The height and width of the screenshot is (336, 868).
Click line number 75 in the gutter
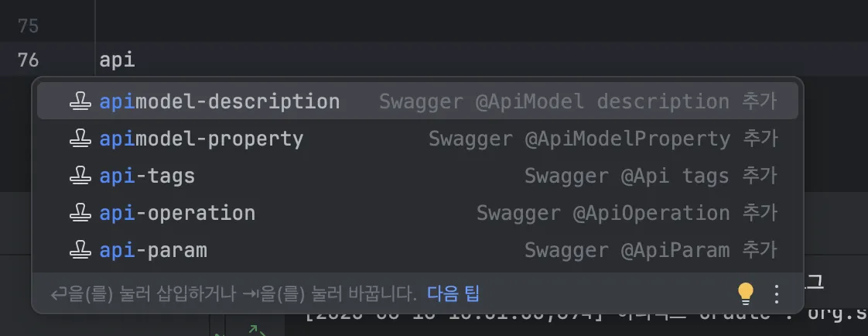point(28,26)
